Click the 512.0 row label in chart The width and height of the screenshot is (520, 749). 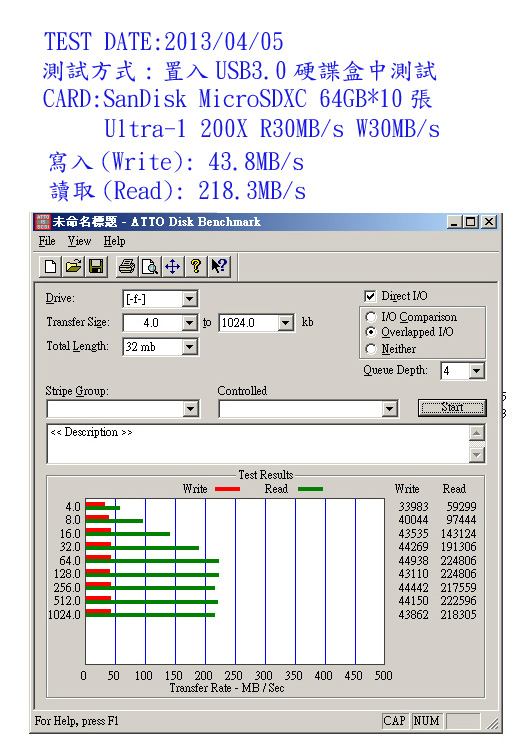click(67, 601)
